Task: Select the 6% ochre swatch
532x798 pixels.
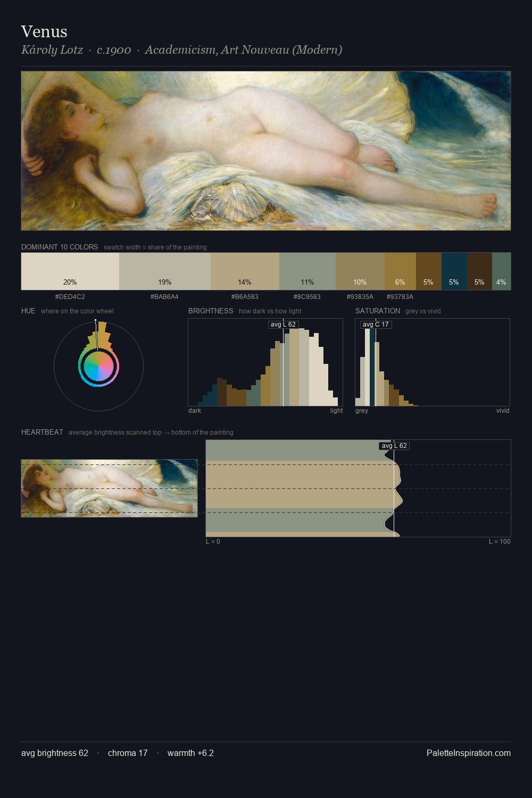Action: click(400, 271)
